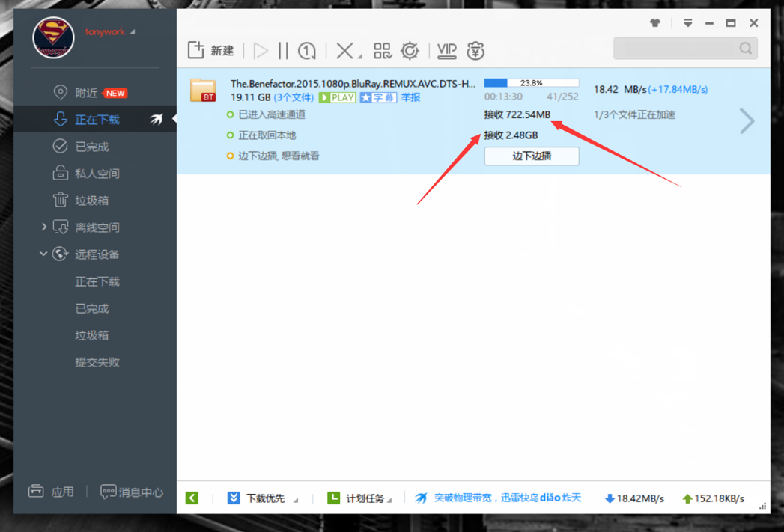Open remote device 已完成 sub-item

click(91, 308)
